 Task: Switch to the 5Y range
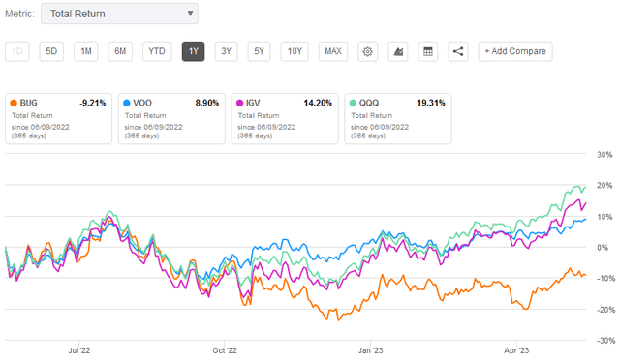pyautogui.click(x=259, y=51)
